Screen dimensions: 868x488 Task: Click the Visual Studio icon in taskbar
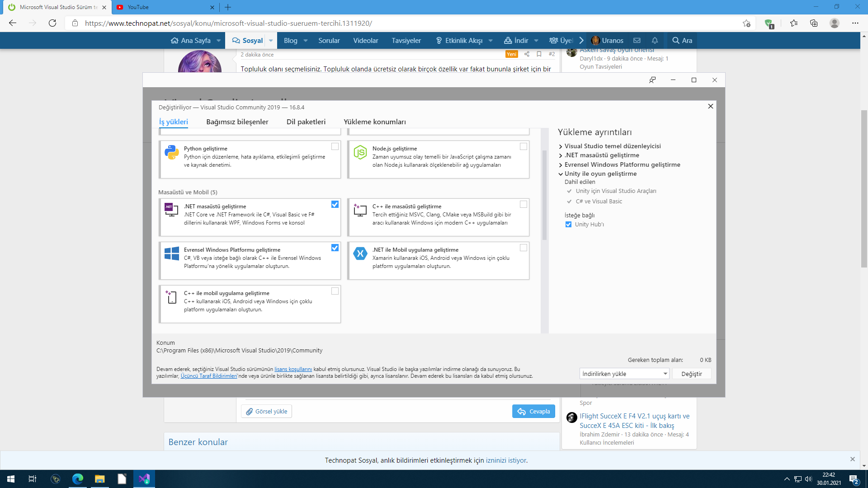(x=144, y=479)
